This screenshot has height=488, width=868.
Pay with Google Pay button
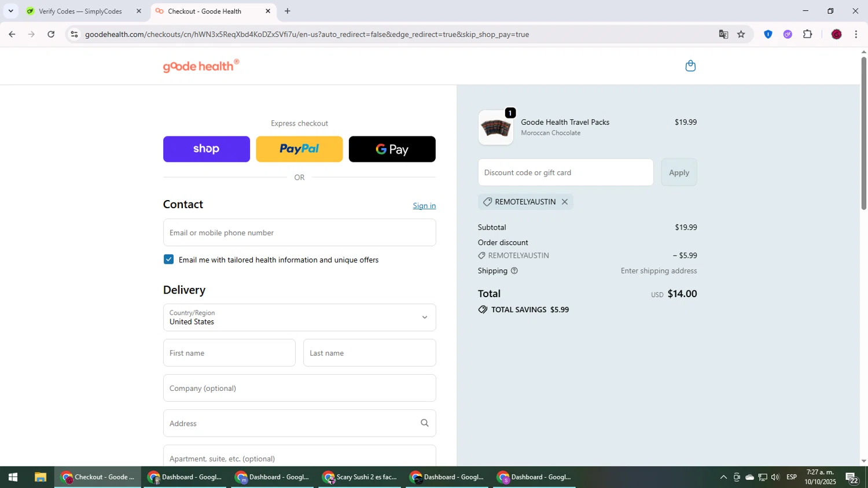point(392,149)
